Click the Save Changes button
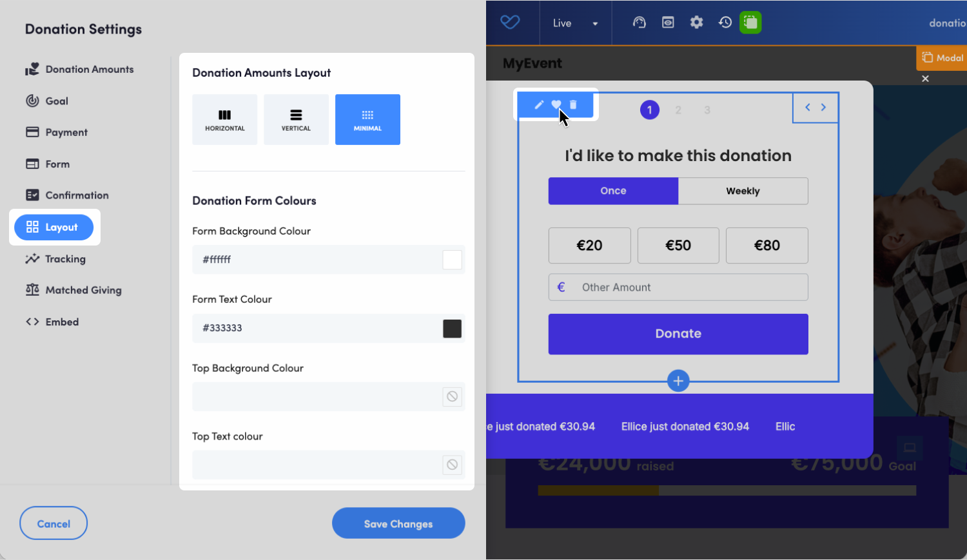The height and width of the screenshot is (560, 967). tap(398, 523)
